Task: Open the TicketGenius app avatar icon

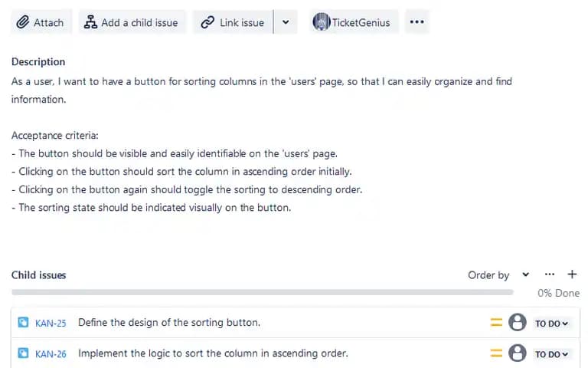Action: 322,21
